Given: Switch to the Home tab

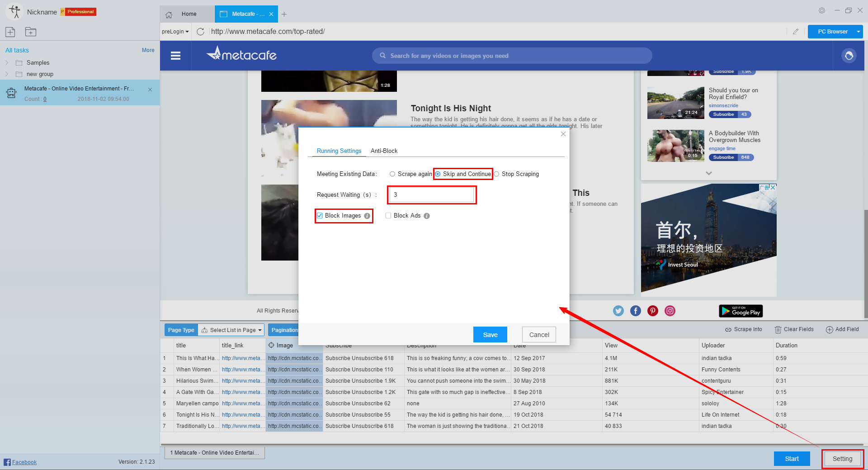Looking at the screenshot, I should pyautogui.click(x=186, y=14).
